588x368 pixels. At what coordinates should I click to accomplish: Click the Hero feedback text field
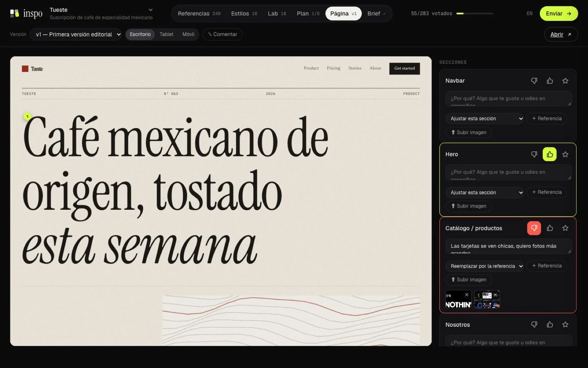[509, 172]
